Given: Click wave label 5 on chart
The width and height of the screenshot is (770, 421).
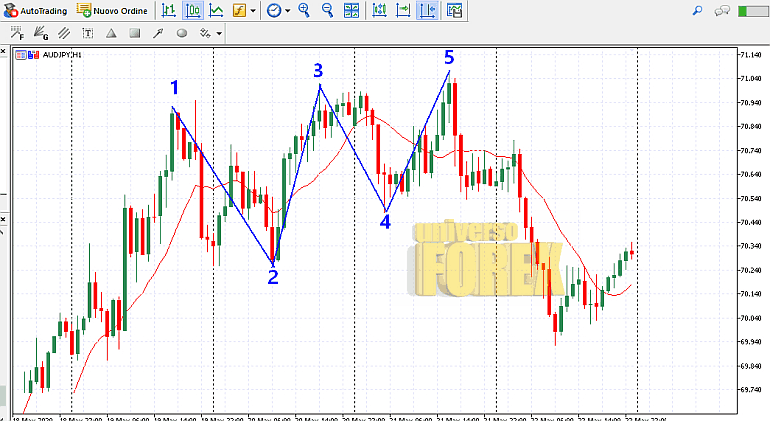Looking at the screenshot, I should 448,58.
